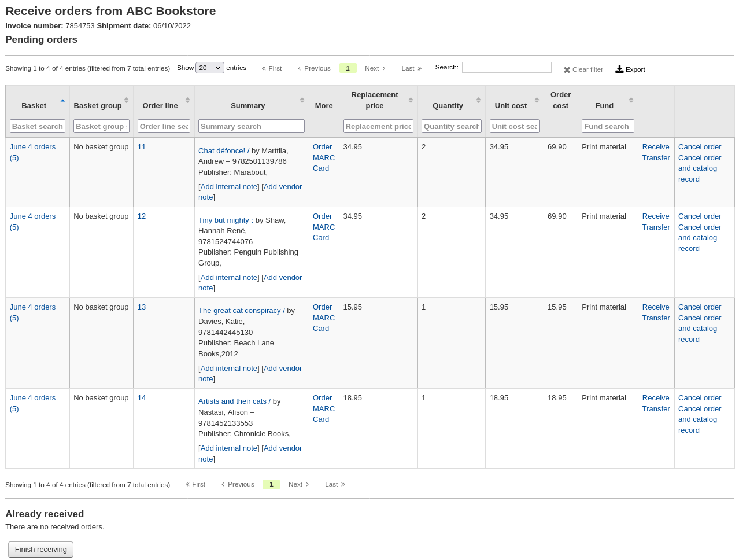Click the Finish receiving button
The width and height of the screenshot is (739, 560).
click(x=40, y=549)
